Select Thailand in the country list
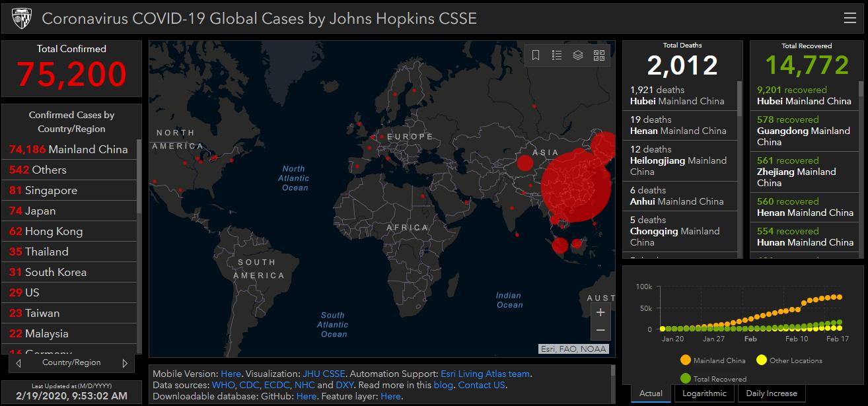The image size is (868, 406). pos(69,252)
